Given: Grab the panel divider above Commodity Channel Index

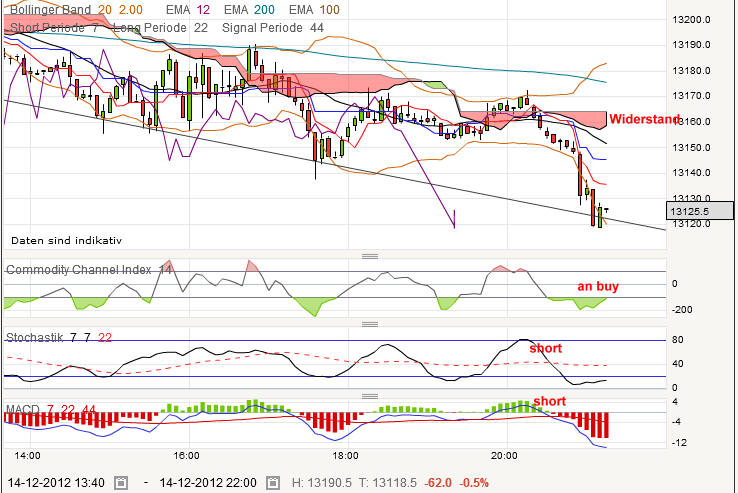Looking at the screenshot, I should [370, 256].
